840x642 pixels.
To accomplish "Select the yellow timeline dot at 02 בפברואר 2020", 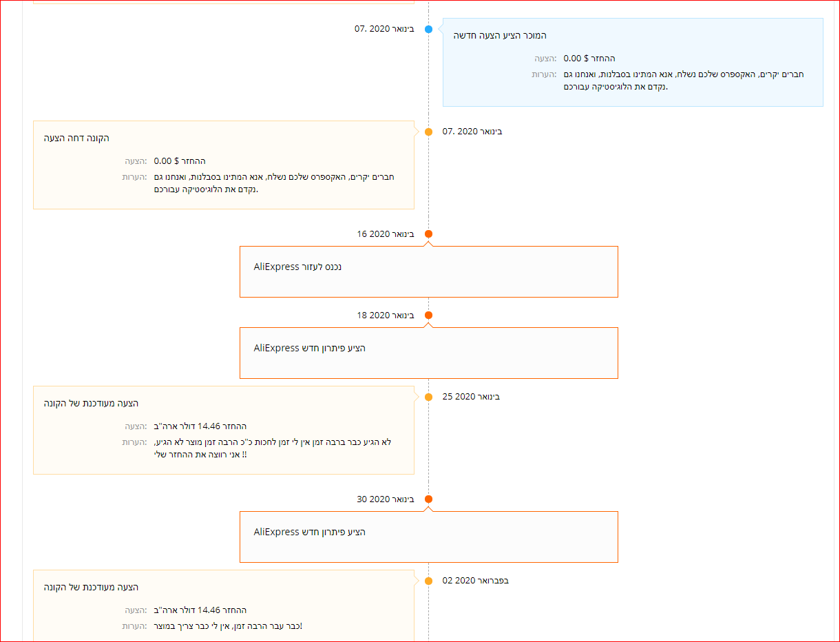I will tap(428, 581).
